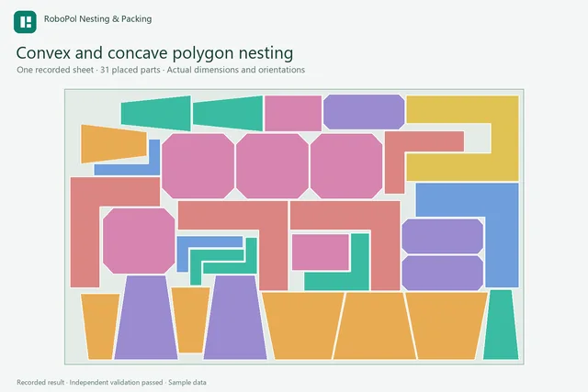Viewport: 588px width, 392px height.
Task: Select the large blue L-shaped part at right
Action: [x=502, y=236]
